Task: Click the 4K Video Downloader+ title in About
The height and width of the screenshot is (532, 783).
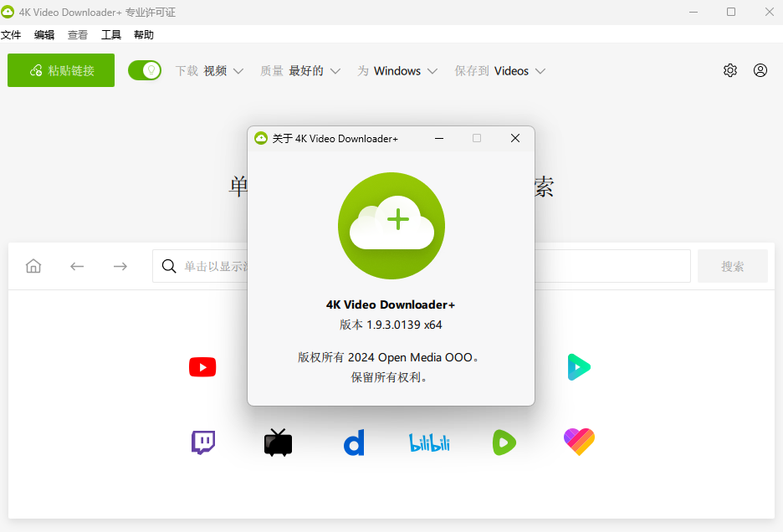Action: (391, 304)
